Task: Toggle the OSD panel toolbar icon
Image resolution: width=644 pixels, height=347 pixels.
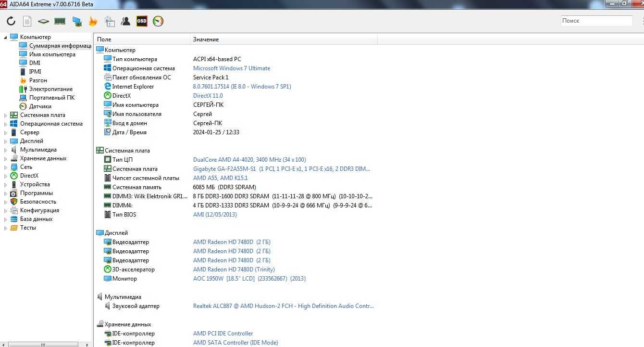Action: pyautogui.click(x=142, y=21)
